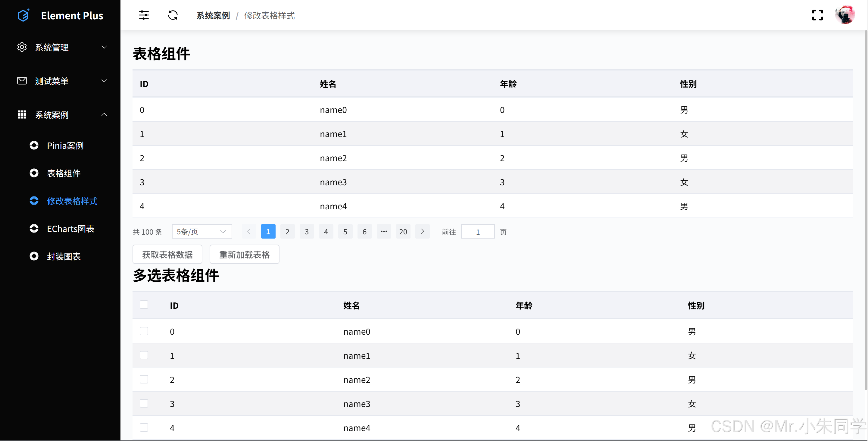Click the user avatar in the top-right corner
Screen dimensions: 868x441
[x=846, y=14]
